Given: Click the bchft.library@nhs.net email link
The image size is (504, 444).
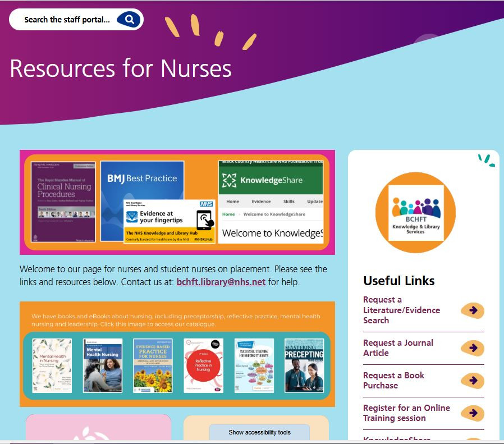Looking at the screenshot, I should pyautogui.click(x=221, y=282).
